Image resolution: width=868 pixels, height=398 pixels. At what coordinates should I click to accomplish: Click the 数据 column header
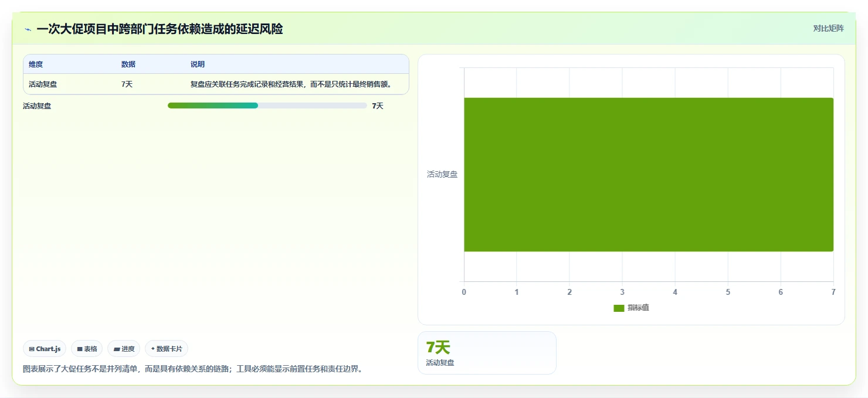point(128,64)
